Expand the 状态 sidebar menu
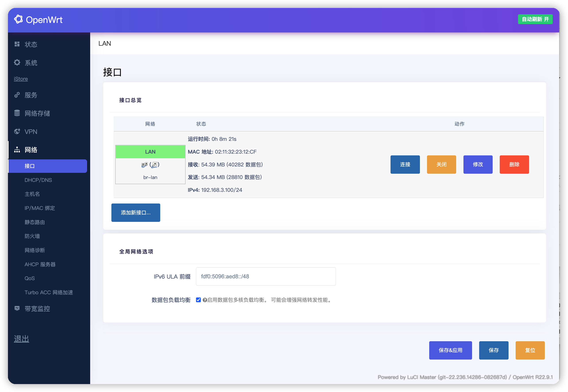The width and height of the screenshot is (568, 392). [31, 44]
